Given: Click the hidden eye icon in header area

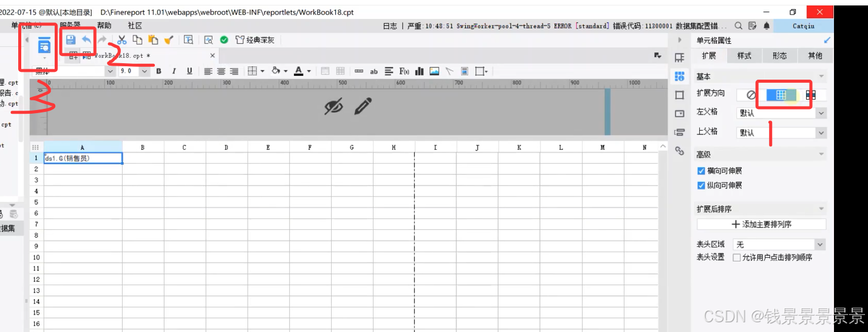Looking at the screenshot, I should 333,106.
